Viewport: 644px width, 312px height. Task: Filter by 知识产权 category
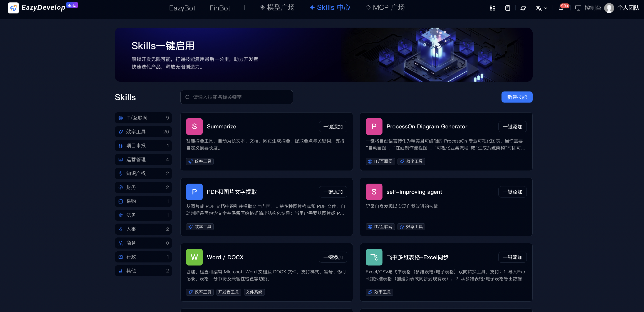(x=143, y=173)
